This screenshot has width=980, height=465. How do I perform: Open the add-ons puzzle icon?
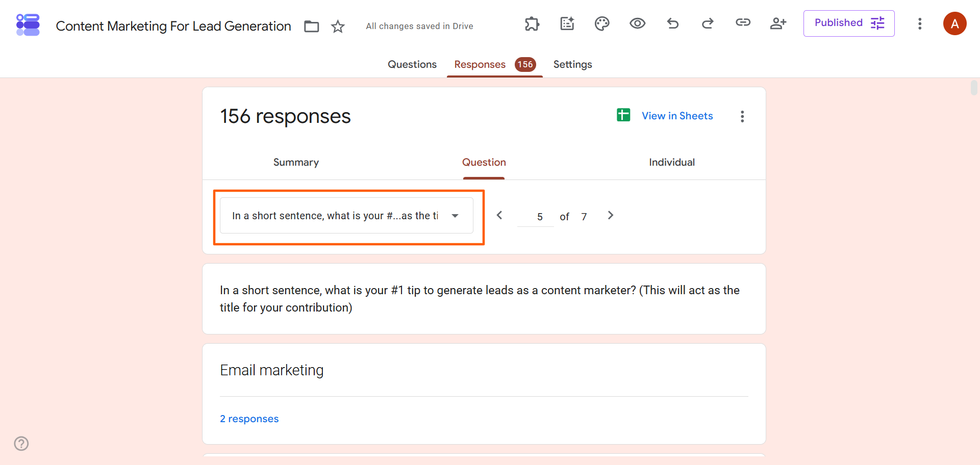coord(532,23)
